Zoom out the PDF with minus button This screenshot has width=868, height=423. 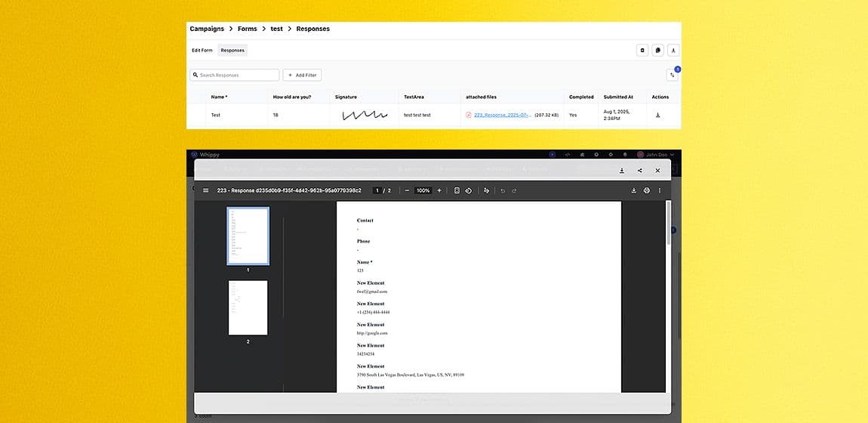point(407,190)
